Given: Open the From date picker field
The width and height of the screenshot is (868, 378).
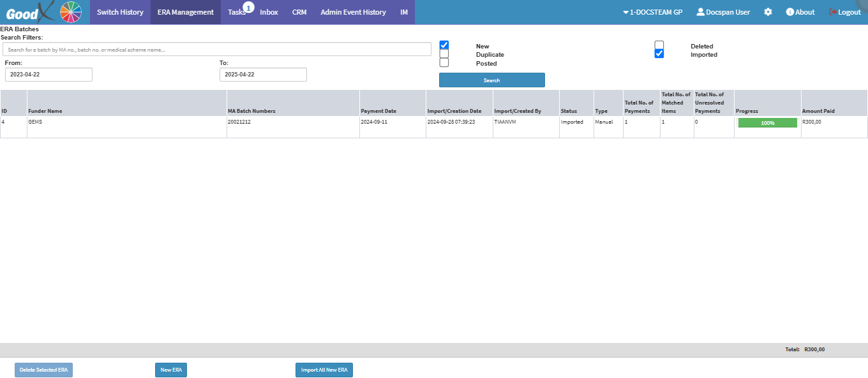Looking at the screenshot, I should [49, 75].
